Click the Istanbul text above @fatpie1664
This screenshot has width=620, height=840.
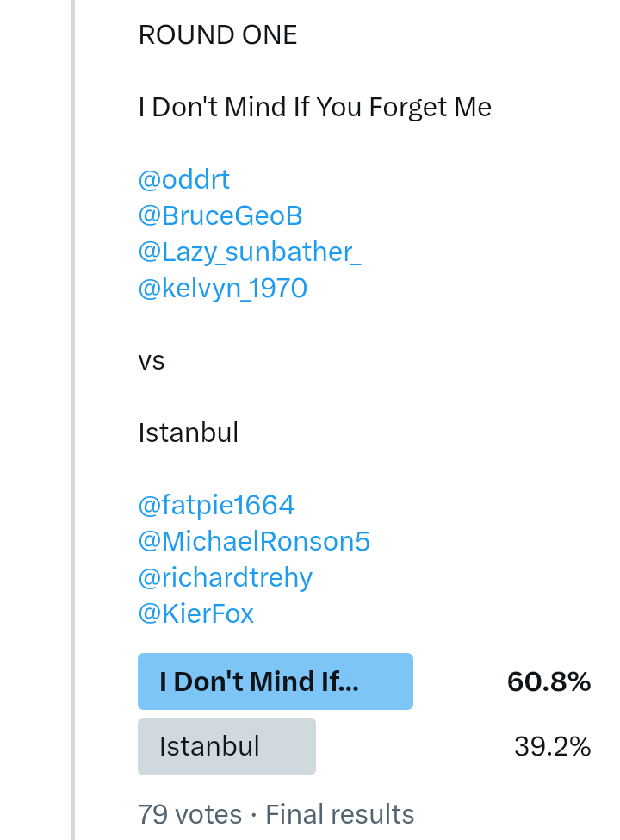coord(188,432)
